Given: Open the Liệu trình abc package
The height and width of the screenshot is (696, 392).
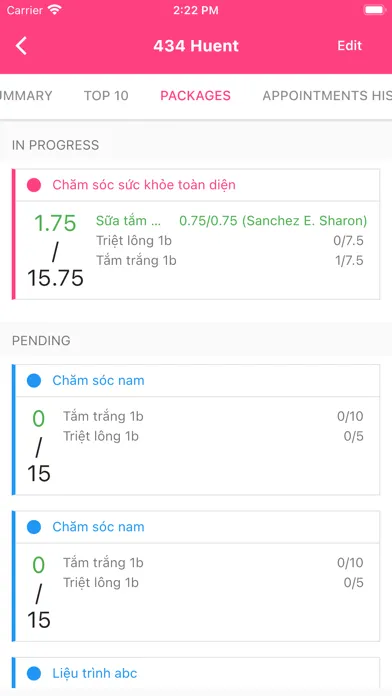Looking at the screenshot, I should [x=95, y=673].
